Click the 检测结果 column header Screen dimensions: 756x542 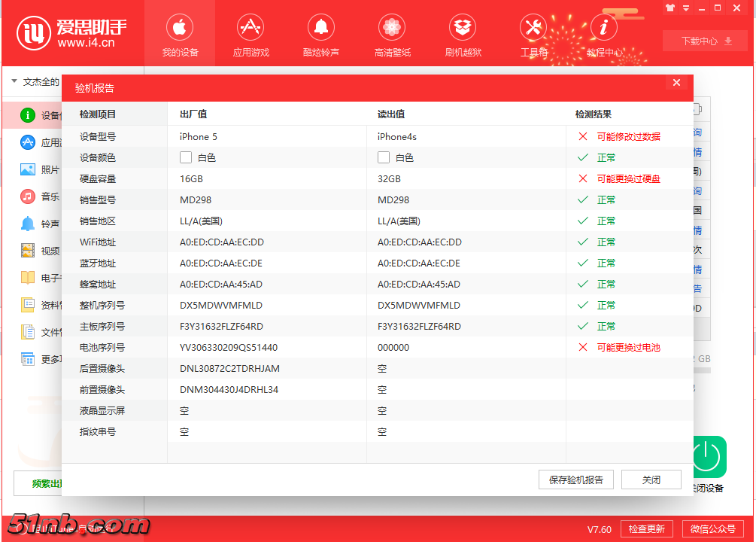coord(594,114)
